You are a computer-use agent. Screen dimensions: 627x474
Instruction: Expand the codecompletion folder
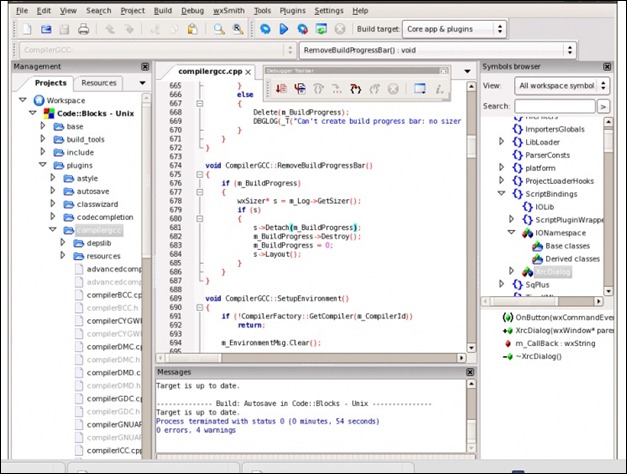tap(53, 216)
